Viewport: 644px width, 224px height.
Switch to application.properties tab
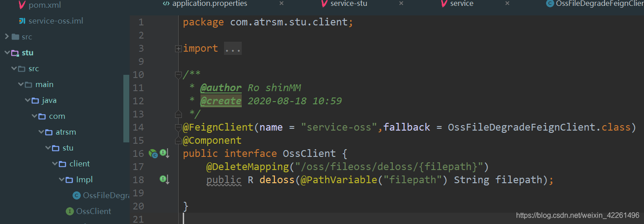pyautogui.click(x=210, y=4)
